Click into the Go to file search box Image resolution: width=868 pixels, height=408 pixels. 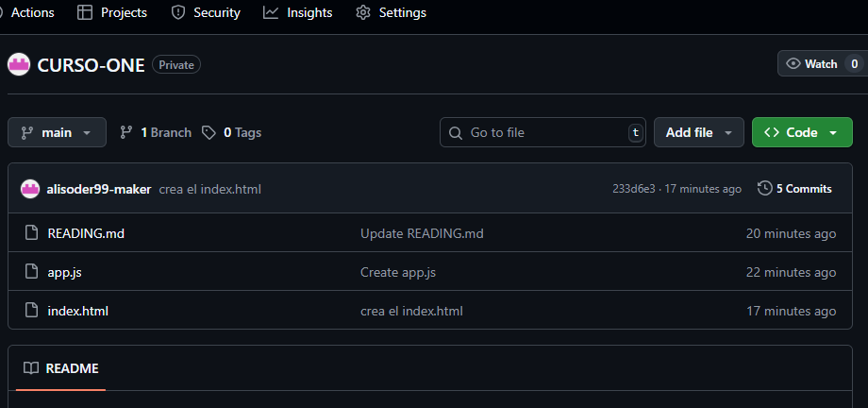point(542,132)
